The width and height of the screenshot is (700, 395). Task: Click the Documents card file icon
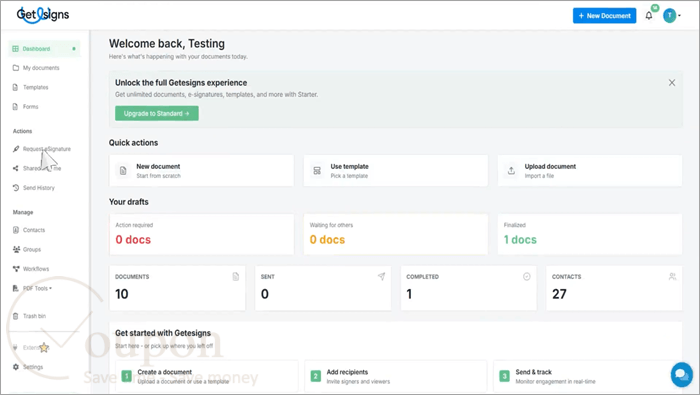tap(236, 277)
